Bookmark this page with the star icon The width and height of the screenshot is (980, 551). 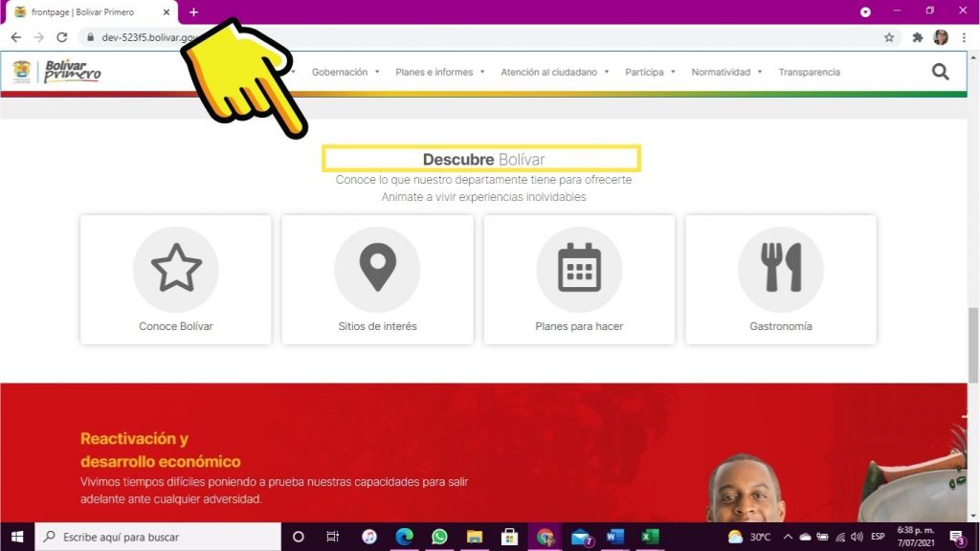[889, 37]
